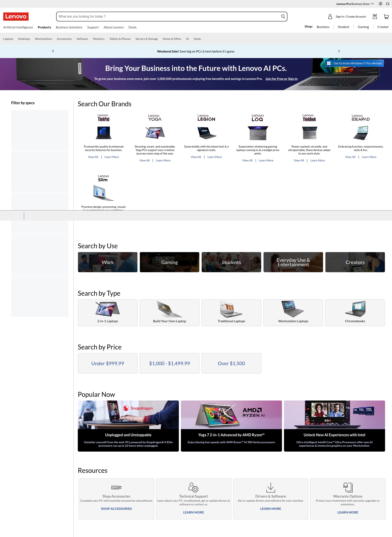Click Sign In / Create Account
Image resolution: width=392 pixels, height=537 pixels.
(x=351, y=17)
